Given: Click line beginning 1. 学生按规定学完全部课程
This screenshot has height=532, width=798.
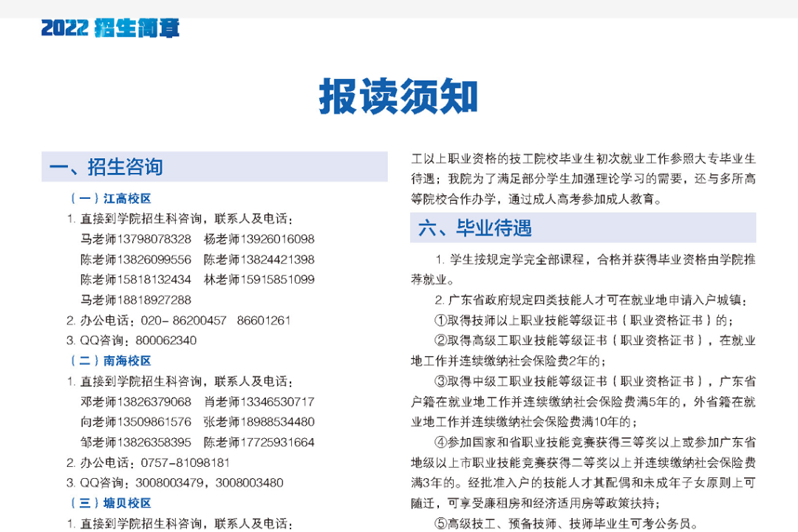Looking at the screenshot, I should pos(595,259).
